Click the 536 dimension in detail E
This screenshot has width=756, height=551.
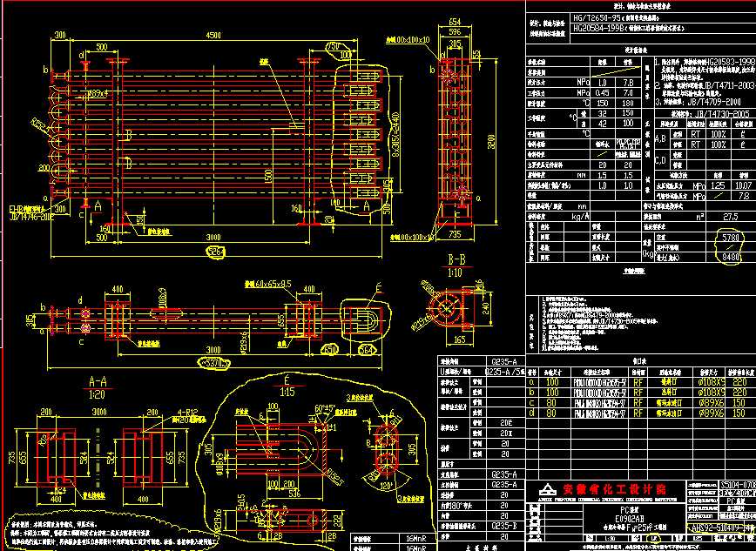click(x=294, y=494)
